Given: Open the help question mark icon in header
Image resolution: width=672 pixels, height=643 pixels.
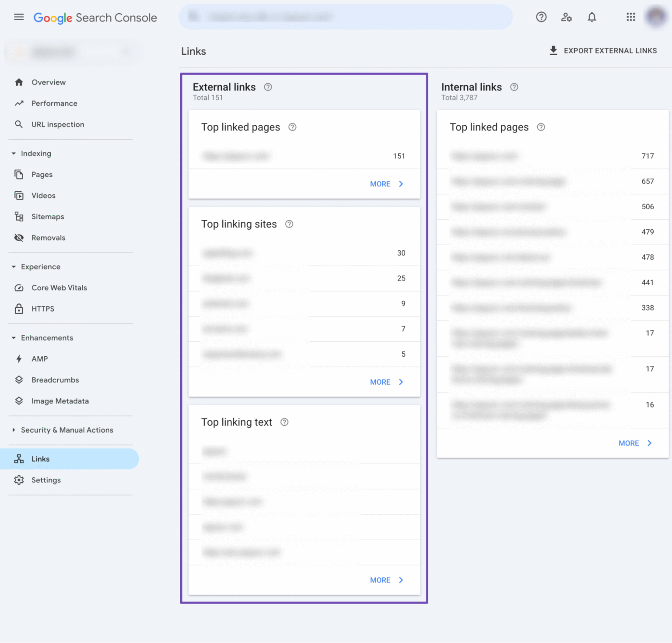Looking at the screenshot, I should tap(541, 17).
